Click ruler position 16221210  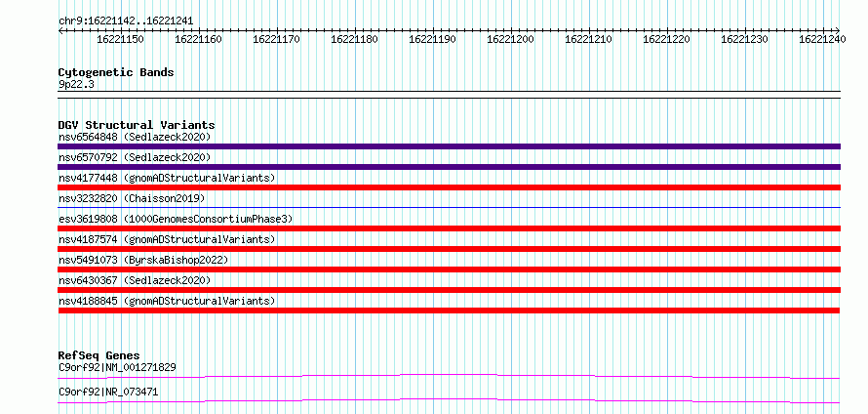click(x=588, y=39)
